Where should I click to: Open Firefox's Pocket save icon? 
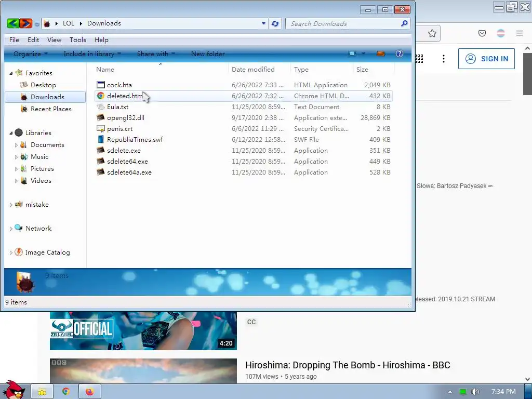tap(482, 33)
